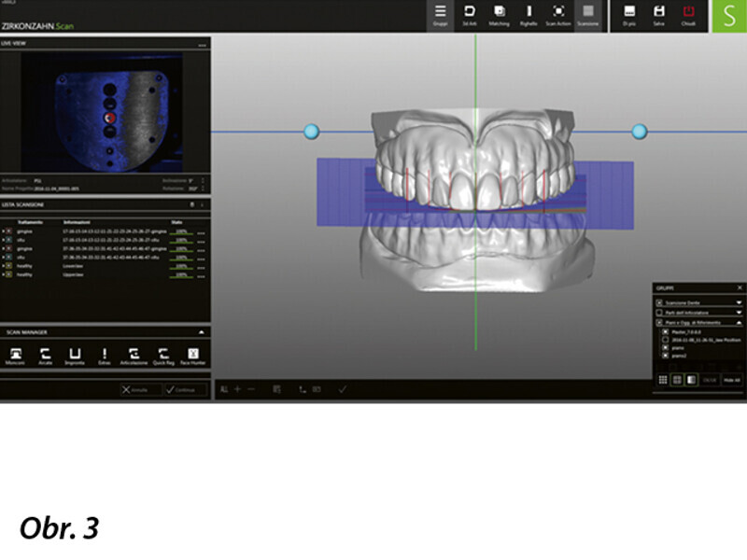Expand the Scansione Dente group arrow
Image resolution: width=747 pixels, height=560 pixels.
739,303
